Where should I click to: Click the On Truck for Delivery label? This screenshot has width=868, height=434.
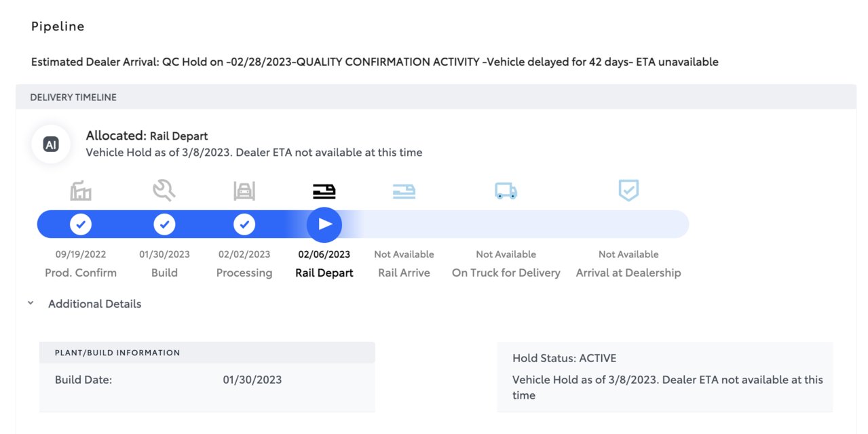(x=506, y=273)
